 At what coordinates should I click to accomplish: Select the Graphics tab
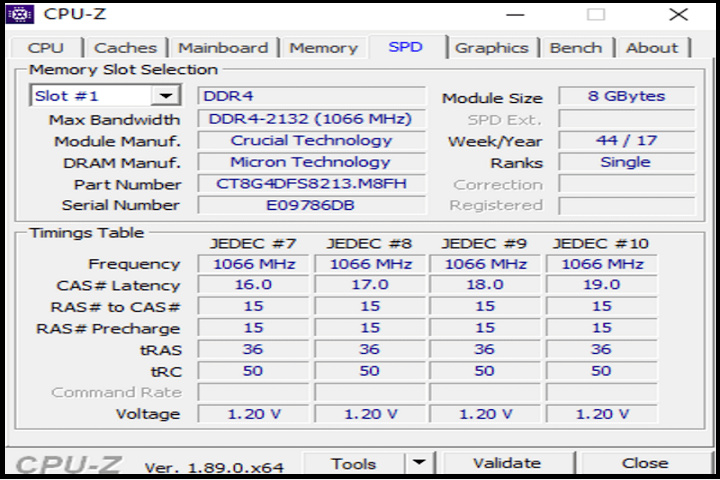pos(491,48)
